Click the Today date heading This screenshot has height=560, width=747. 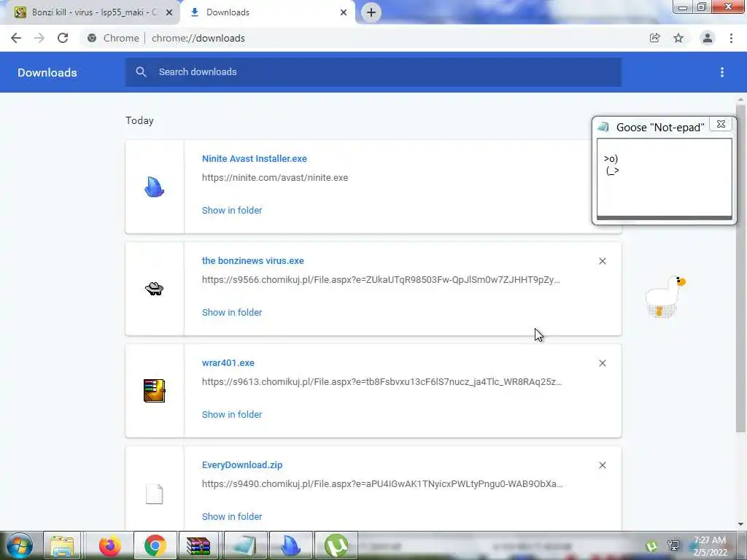139,120
